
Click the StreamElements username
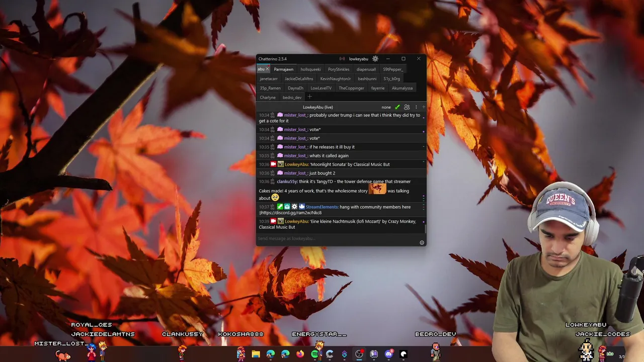click(322, 207)
